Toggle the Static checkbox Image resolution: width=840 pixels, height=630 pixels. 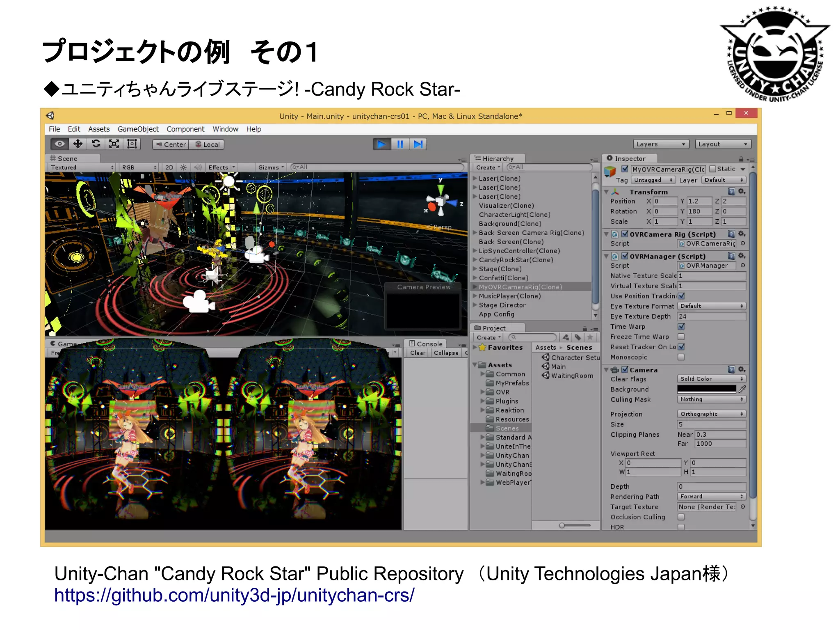[712, 169]
